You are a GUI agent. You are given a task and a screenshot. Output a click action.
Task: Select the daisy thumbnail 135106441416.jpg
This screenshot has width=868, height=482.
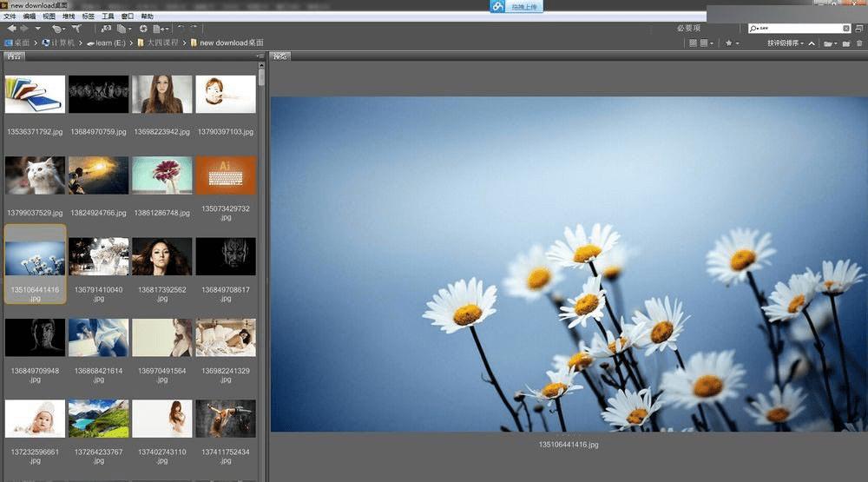click(35, 258)
